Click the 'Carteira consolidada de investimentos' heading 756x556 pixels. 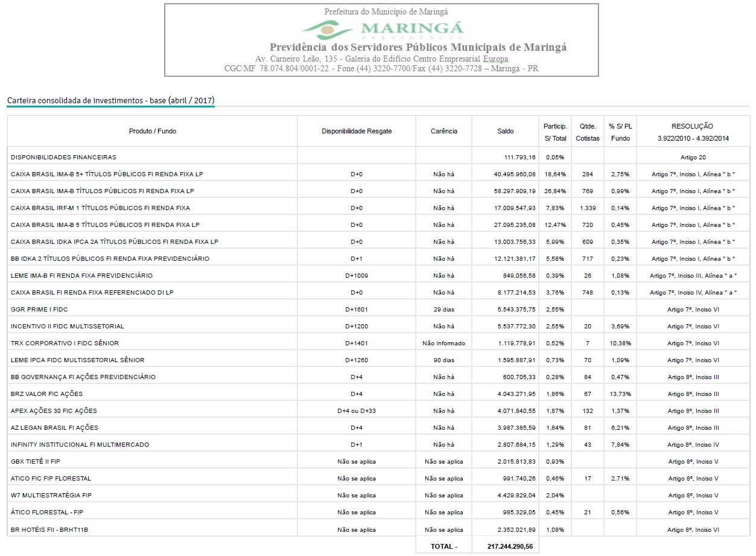point(110,100)
